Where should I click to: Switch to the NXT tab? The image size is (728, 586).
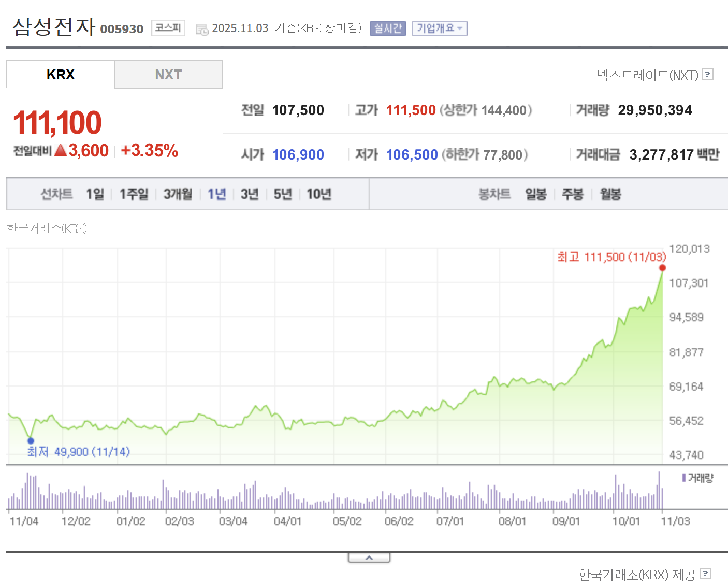pos(168,75)
